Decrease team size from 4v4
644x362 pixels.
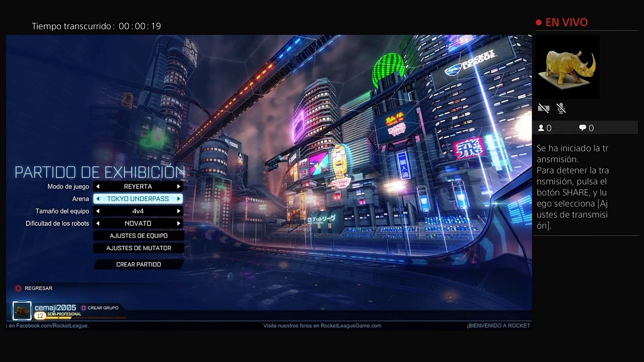(98, 211)
